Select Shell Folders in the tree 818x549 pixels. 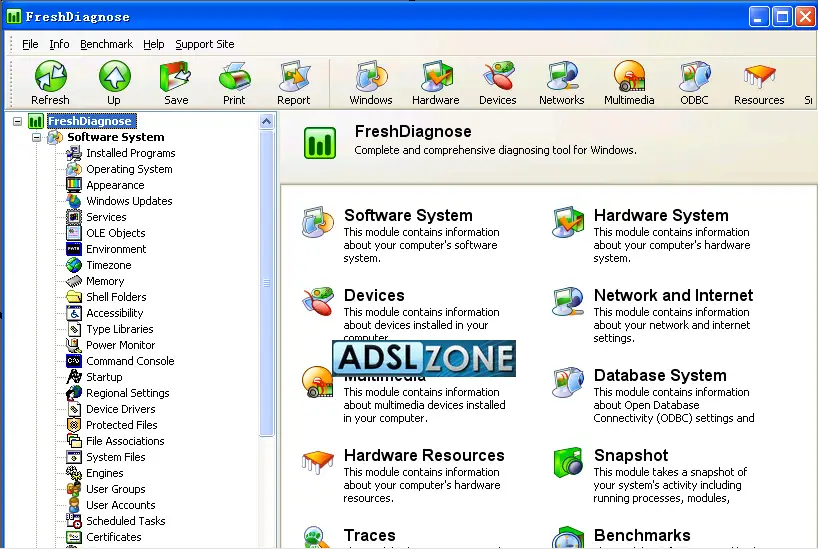(116, 297)
